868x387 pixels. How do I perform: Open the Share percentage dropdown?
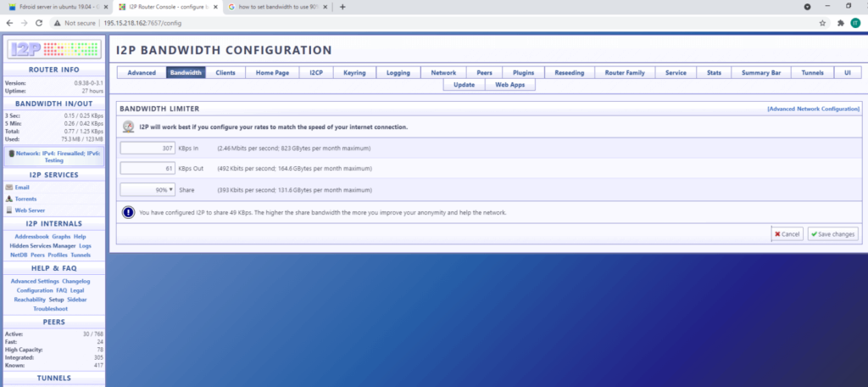click(x=147, y=189)
